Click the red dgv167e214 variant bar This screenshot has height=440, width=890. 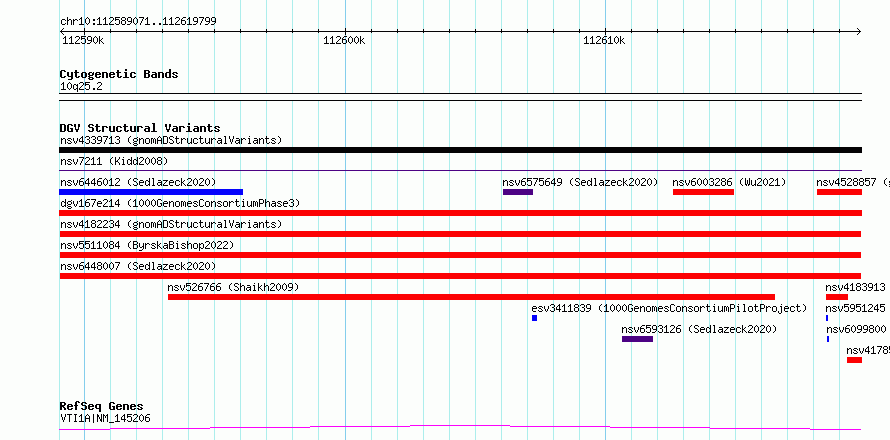(460, 213)
